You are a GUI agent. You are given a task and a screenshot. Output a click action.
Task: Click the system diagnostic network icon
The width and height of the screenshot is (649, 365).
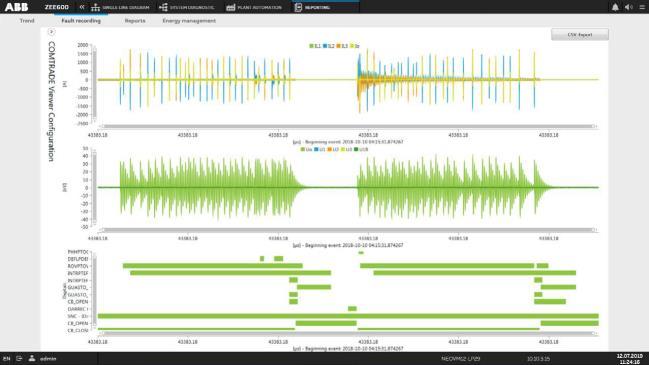(x=163, y=7)
